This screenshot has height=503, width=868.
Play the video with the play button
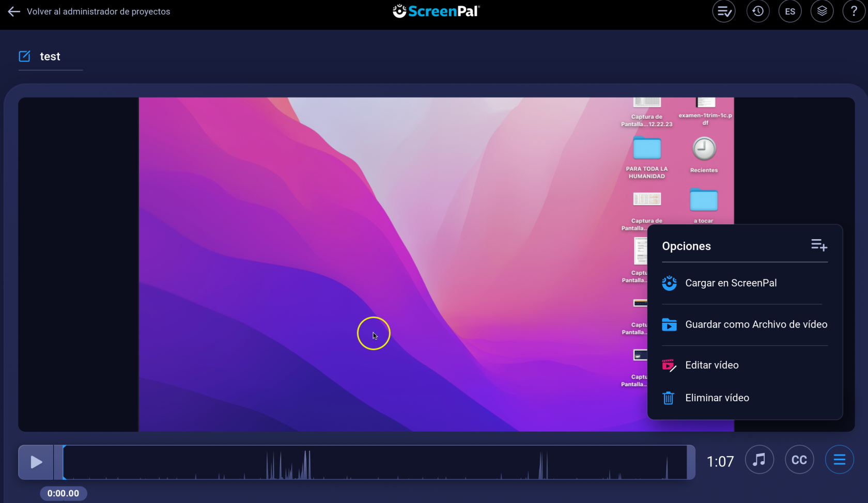(x=36, y=462)
